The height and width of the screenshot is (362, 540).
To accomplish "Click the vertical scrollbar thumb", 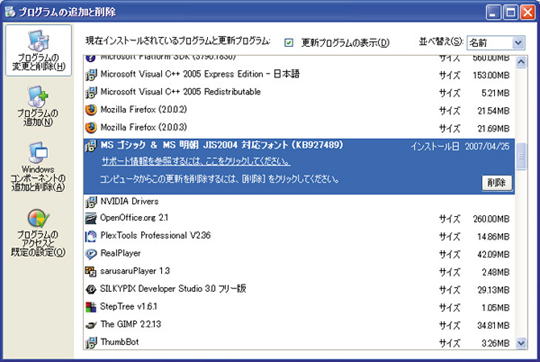I will 521,157.
